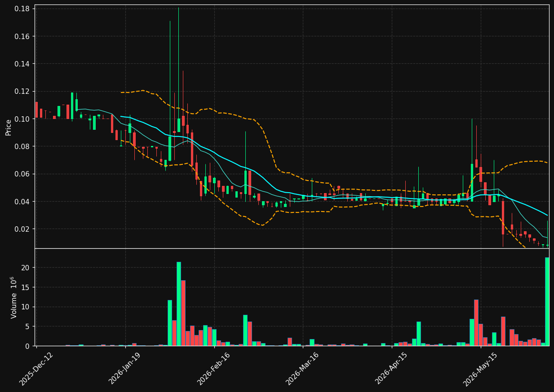Click the 0.02 price axis label
The width and height of the screenshot is (554, 392).
coord(22,229)
